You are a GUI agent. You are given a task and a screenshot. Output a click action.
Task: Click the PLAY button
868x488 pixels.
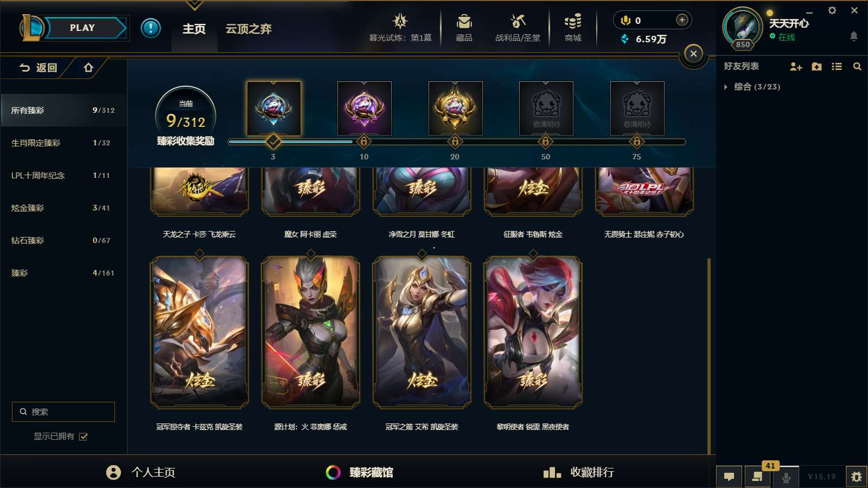tap(82, 28)
